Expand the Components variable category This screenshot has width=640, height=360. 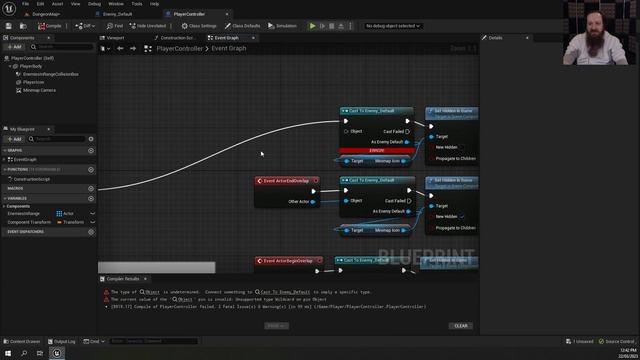pyautogui.click(x=4, y=207)
